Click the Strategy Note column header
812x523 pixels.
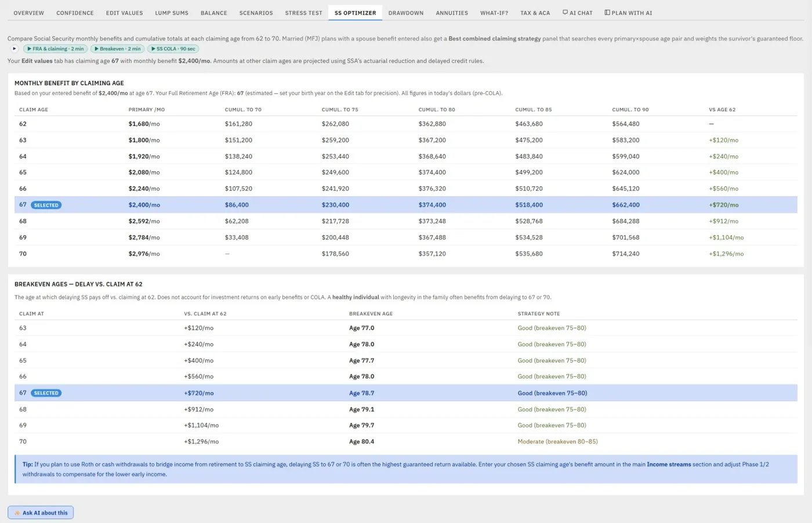coord(539,314)
